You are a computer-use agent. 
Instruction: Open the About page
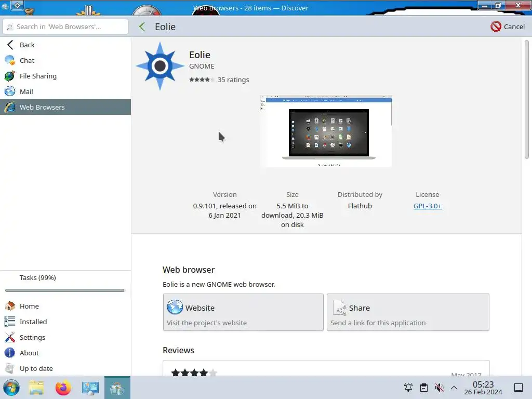(65, 353)
